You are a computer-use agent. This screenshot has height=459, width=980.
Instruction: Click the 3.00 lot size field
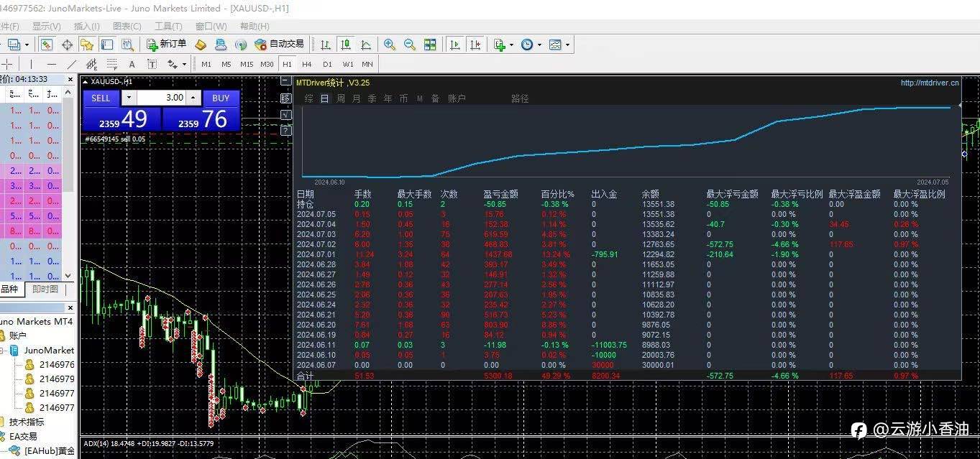pos(161,98)
